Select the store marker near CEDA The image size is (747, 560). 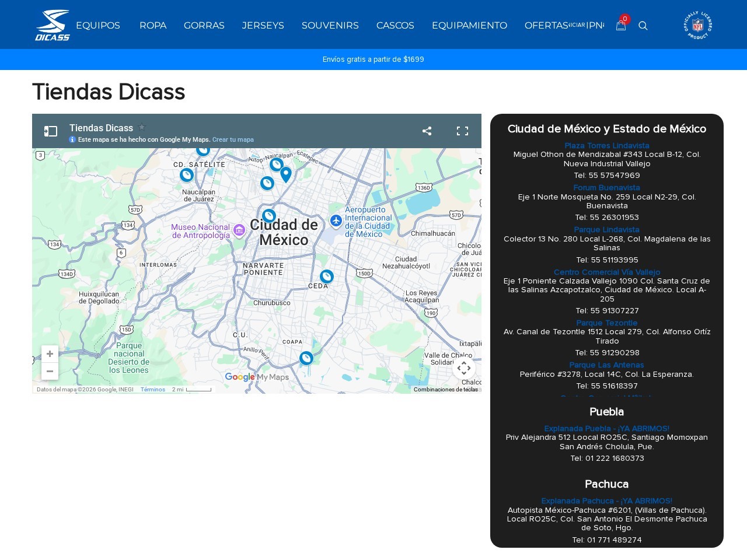[326, 276]
